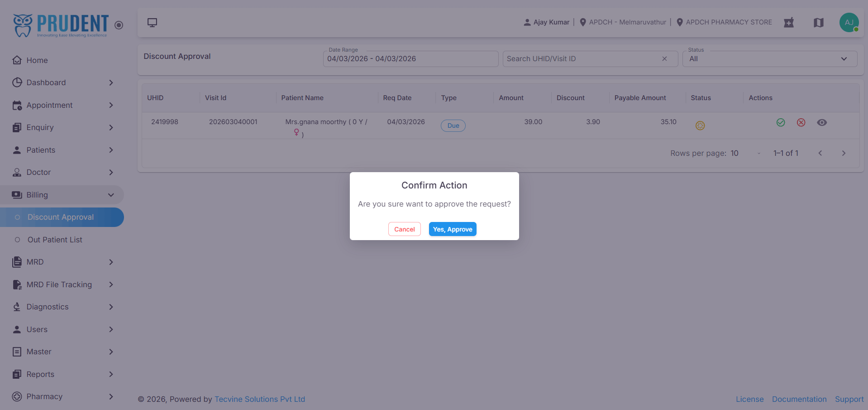Open the AJ user avatar menu

tap(849, 22)
